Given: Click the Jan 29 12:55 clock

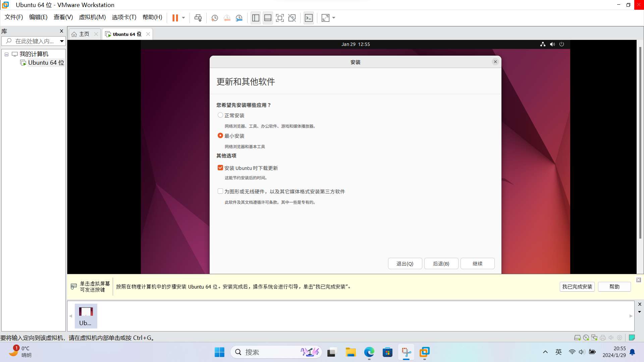Looking at the screenshot, I should [356, 44].
